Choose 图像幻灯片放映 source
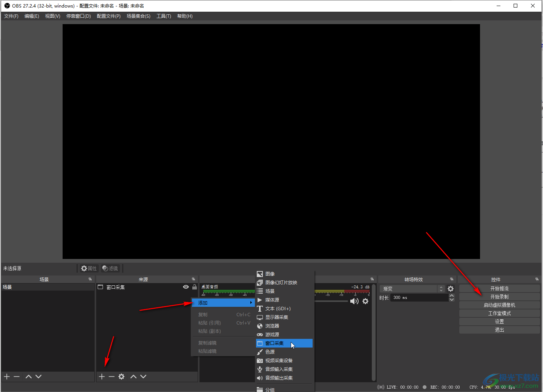This screenshot has width=543, height=392. pos(284,283)
